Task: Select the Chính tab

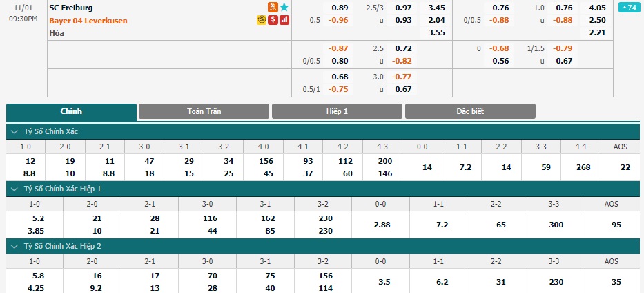Action: 71,112
